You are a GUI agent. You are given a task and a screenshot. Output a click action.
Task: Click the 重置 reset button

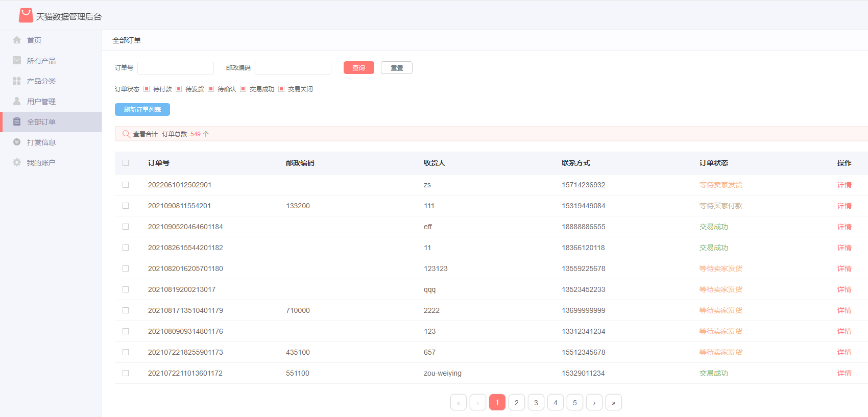coord(397,67)
